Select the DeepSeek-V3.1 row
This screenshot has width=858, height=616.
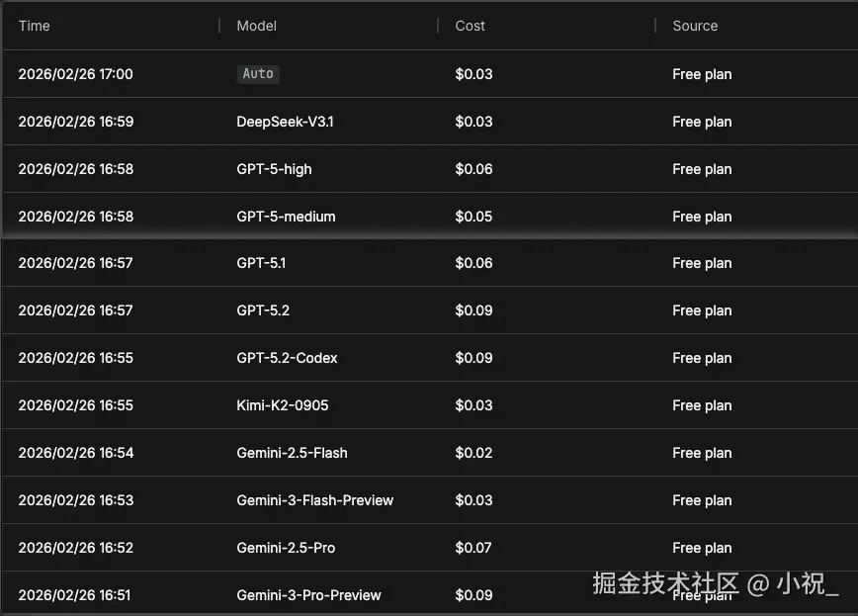[430, 122]
